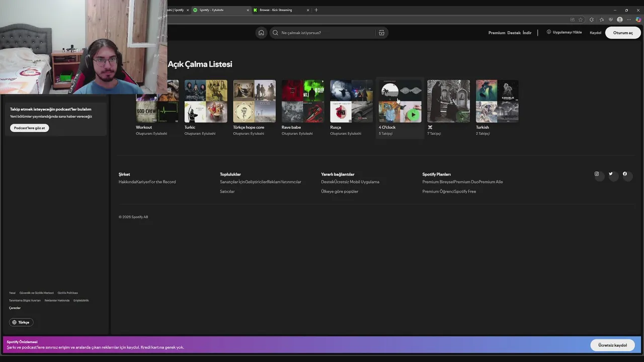Close the Spotify – Eylulsshi tab
This screenshot has width=644, height=362.
[x=248, y=10]
